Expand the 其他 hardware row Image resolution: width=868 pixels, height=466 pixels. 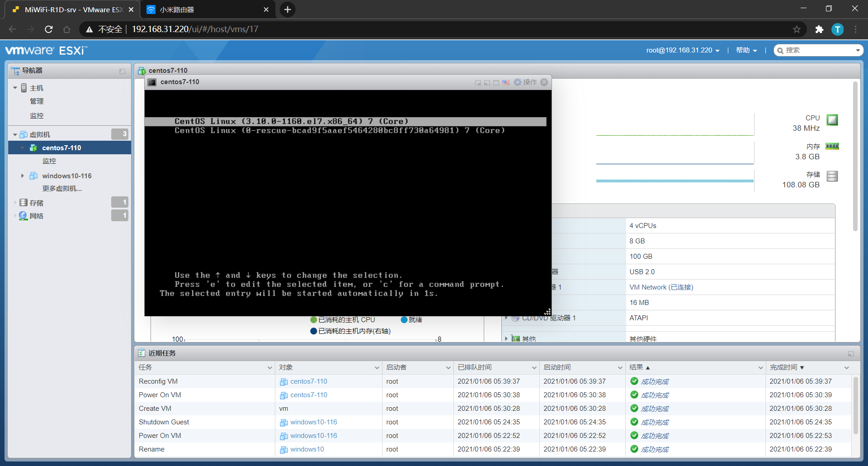pos(506,338)
